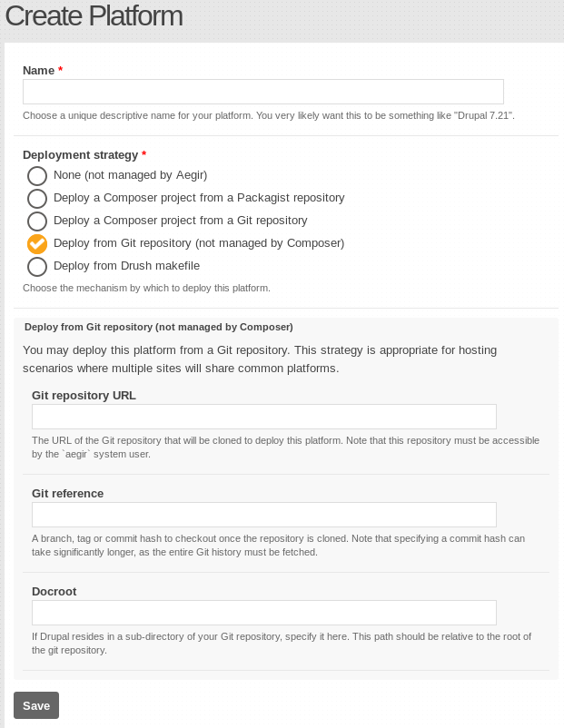The height and width of the screenshot is (728, 564).
Task: Click the Git reference input box
Action: point(264,515)
